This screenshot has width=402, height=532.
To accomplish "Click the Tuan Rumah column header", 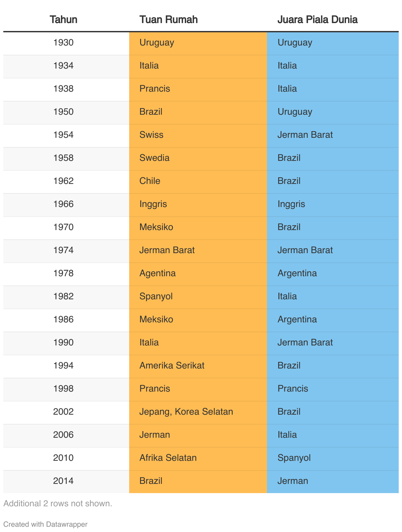I will 168,19.
